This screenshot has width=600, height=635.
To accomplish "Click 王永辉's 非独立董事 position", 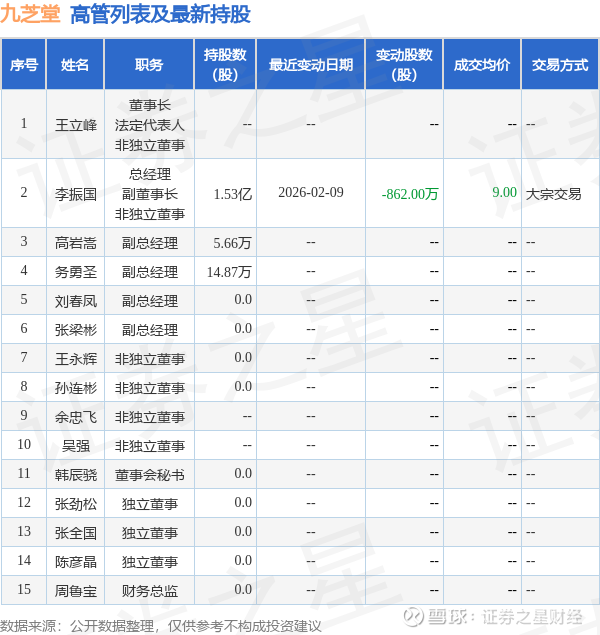I will click(149, 359).
